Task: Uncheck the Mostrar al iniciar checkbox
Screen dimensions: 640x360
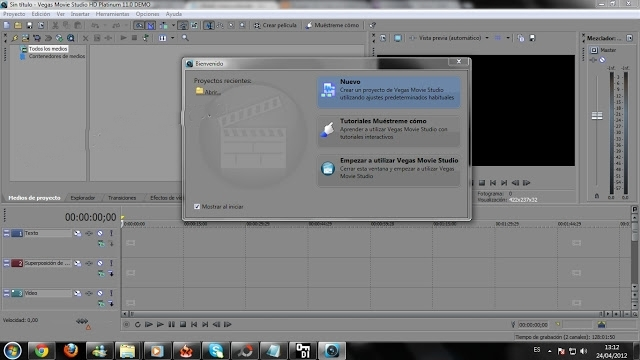Action: click(197, 207)
